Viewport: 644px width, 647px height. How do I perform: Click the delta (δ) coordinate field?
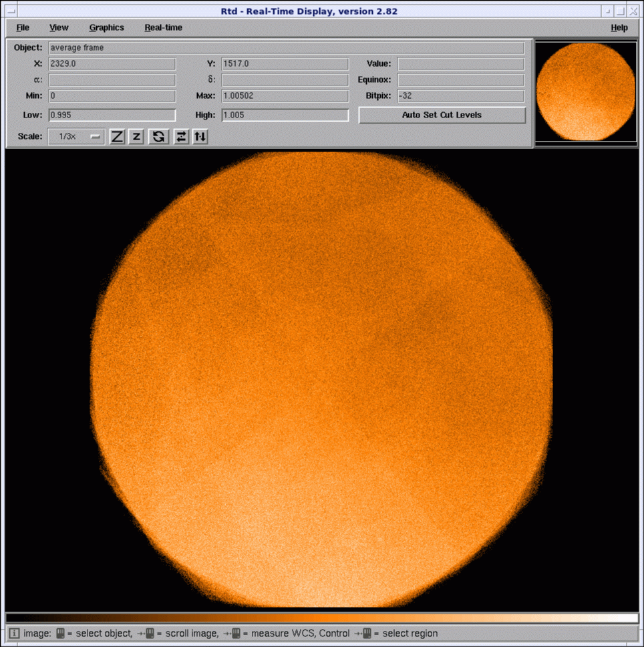tap(285, 79)
